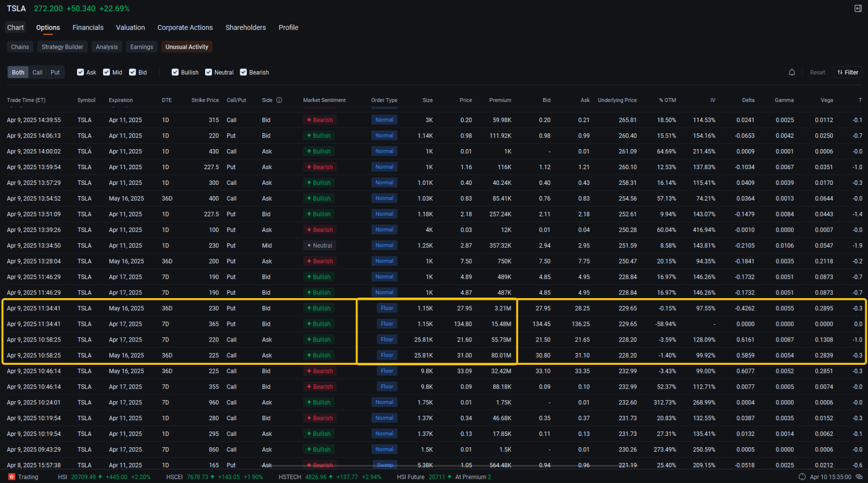Click the 55.75M premium cell

[x=501, y=340]
